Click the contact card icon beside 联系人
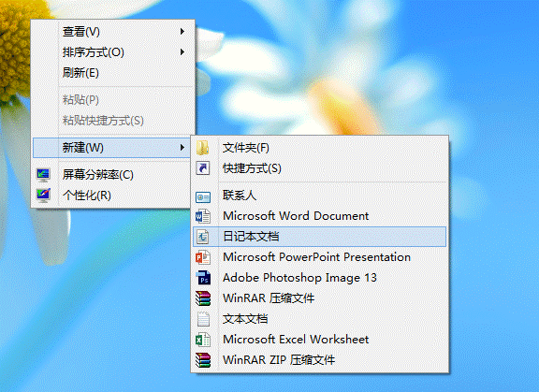 203,197
